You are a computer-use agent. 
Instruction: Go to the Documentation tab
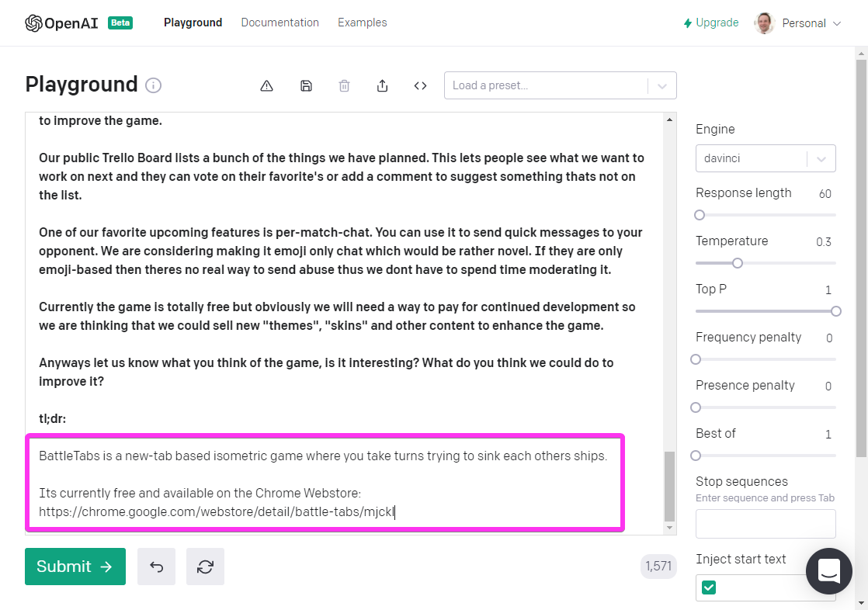(279, 23)
